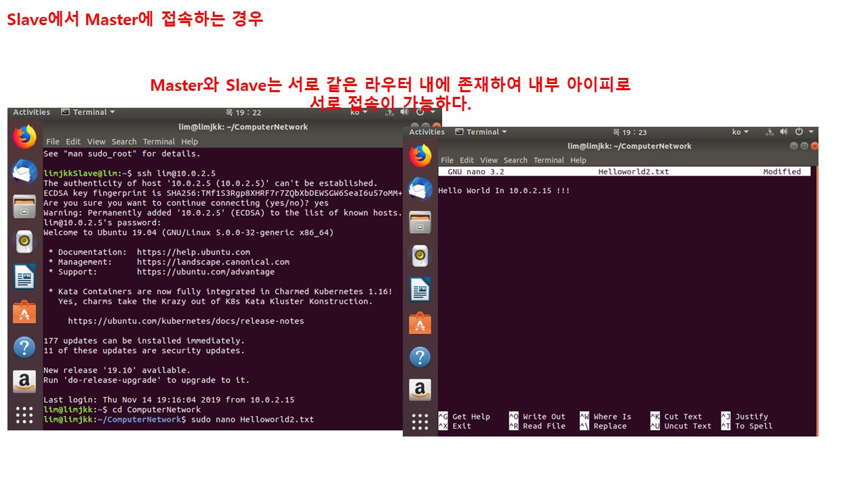Open Thunderbird mail in right window dock

click(x=420, y=189)
